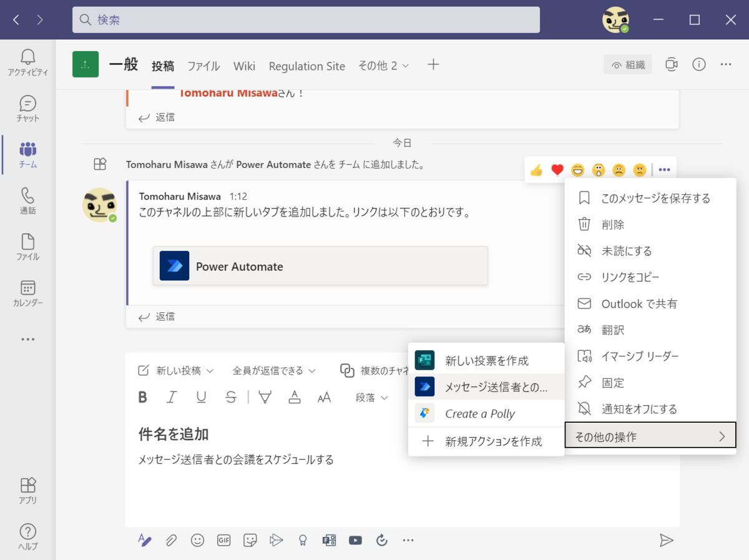React with the sad emoji
The height and width of the screenshot is (560, 749).
point(619,170)
